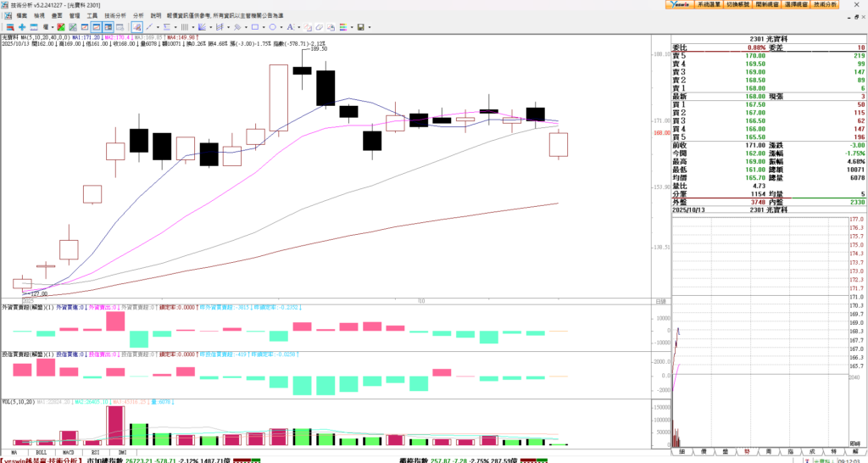868x463 pixels.
Task: Select the rectangle drawing tool
Action: [x=255, y=27]
